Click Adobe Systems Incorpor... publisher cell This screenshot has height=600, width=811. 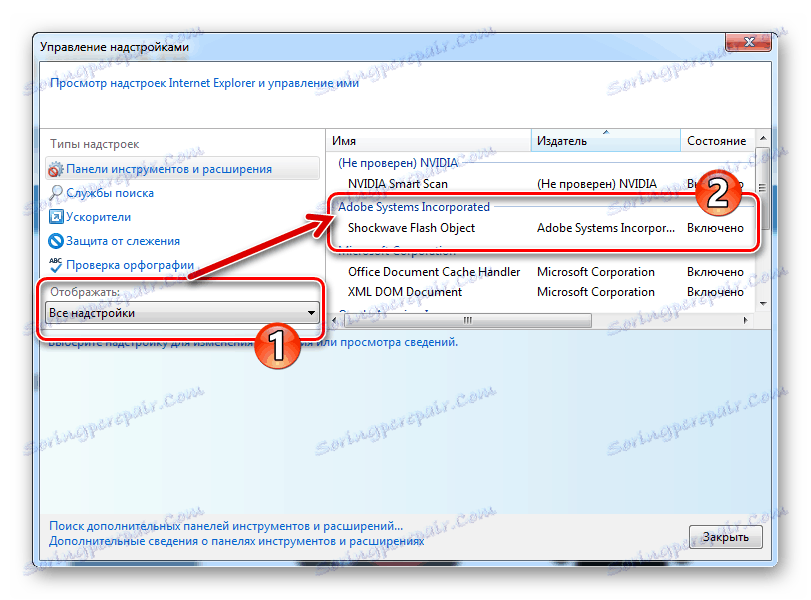click(x=606, y=228)
